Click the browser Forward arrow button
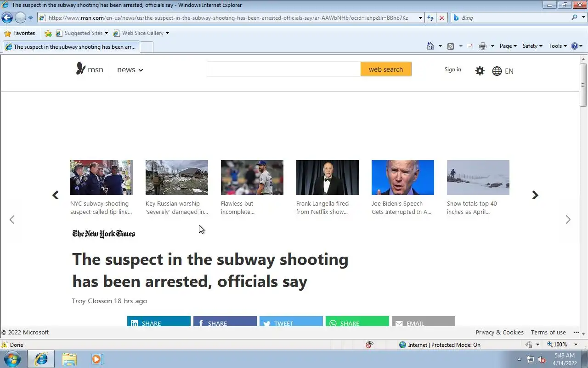 (x=20, y=18)
